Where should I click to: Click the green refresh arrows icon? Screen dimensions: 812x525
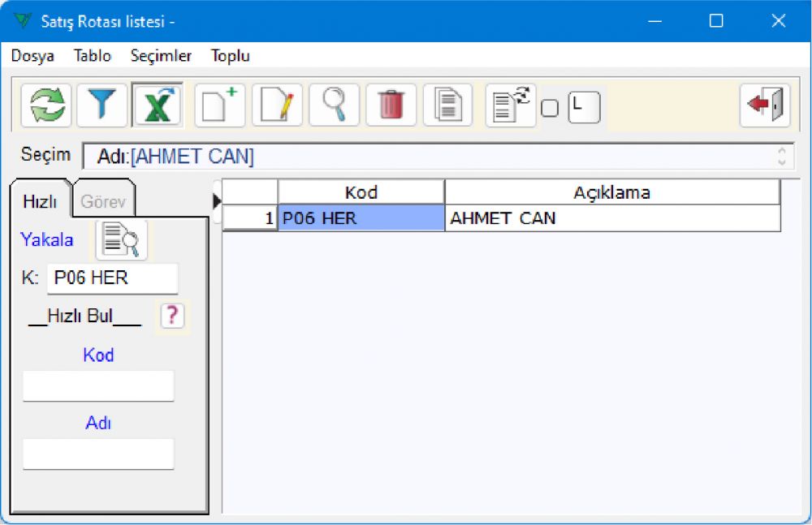click(46, 105)
